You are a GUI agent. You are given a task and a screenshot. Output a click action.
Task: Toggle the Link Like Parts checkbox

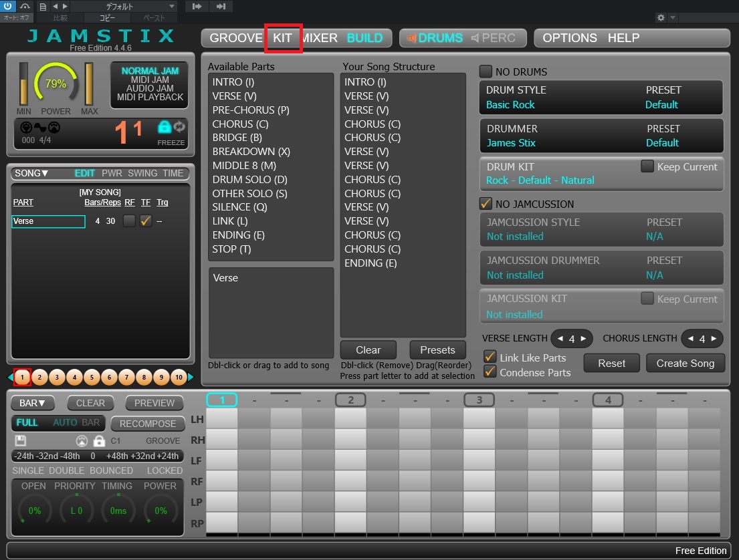point(490,358)
